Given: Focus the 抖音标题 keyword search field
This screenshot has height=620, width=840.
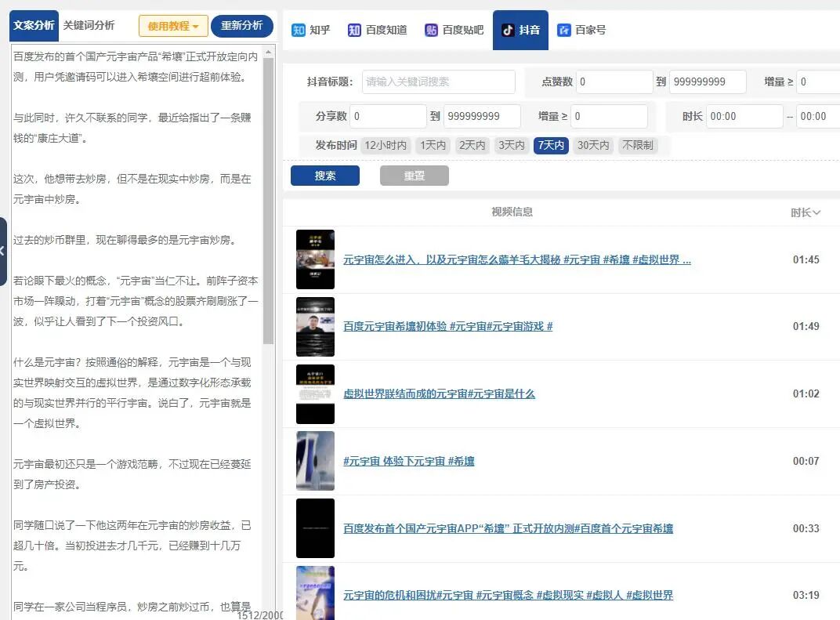Looking at the screenshot, I should tap(439, 82).
